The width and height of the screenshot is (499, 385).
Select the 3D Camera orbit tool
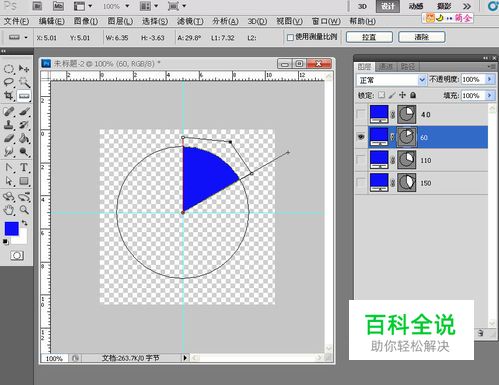point(24,197)
